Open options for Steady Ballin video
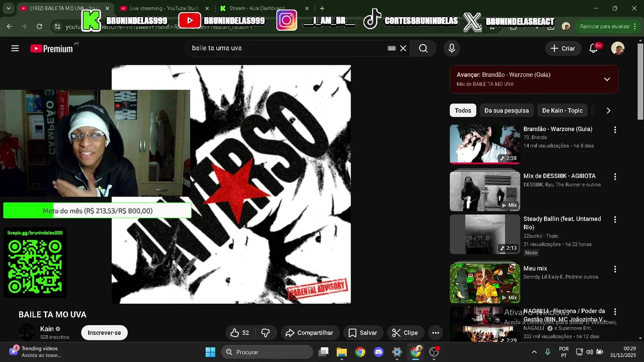This screenshot has height=362, width=644. [x=615, y=220]
